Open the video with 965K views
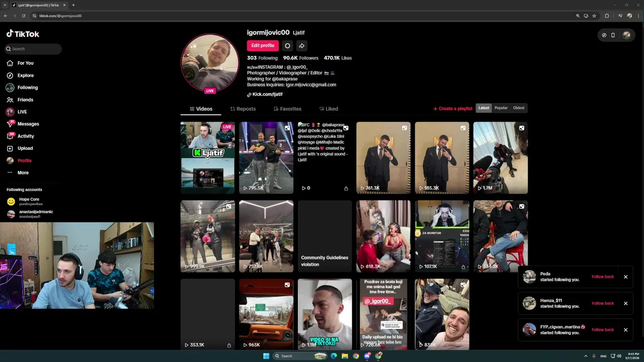Viewport: 644px width, 362px height. click(x=266, y=315)
